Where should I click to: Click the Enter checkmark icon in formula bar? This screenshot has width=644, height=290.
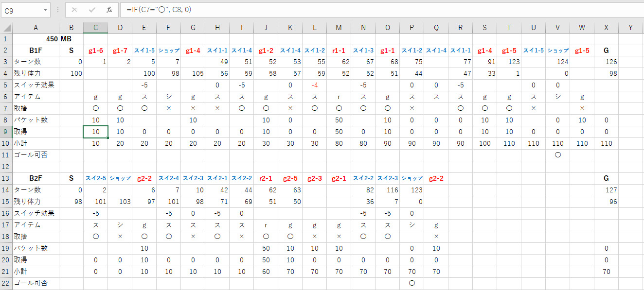tap(92, 10)
